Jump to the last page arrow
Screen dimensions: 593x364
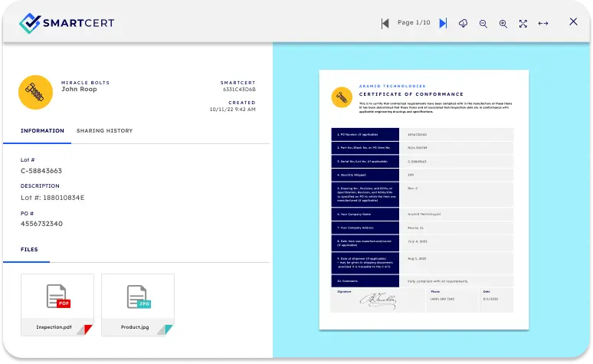click(443, 24)
